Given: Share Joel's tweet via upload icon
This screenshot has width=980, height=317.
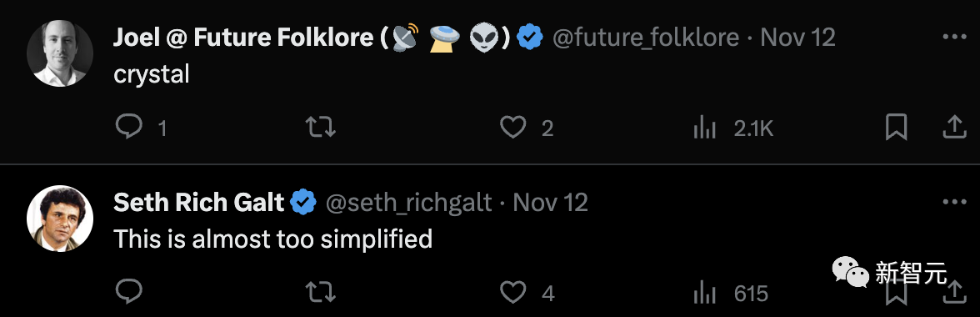Looking at the screenshot, I should (954, 128).
